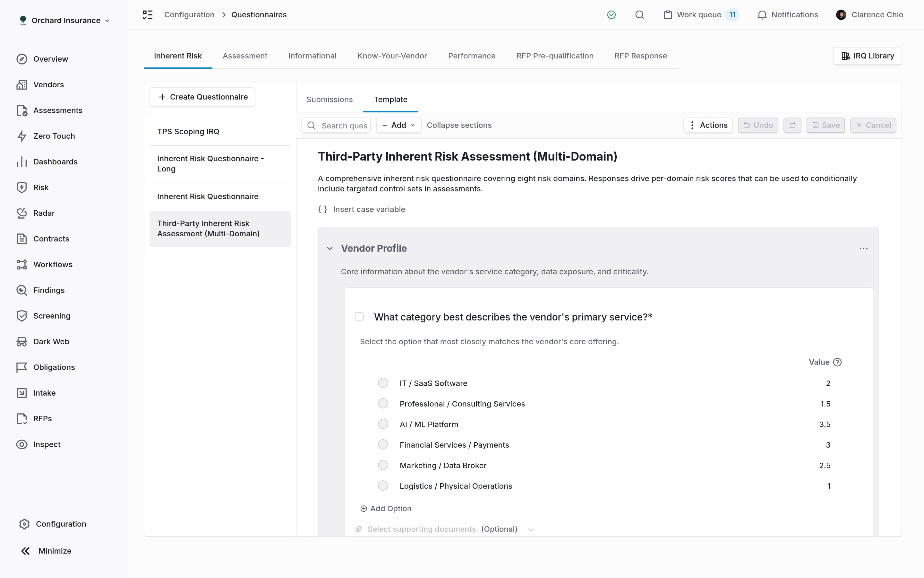Click the Value help icon

pos(837,362)
